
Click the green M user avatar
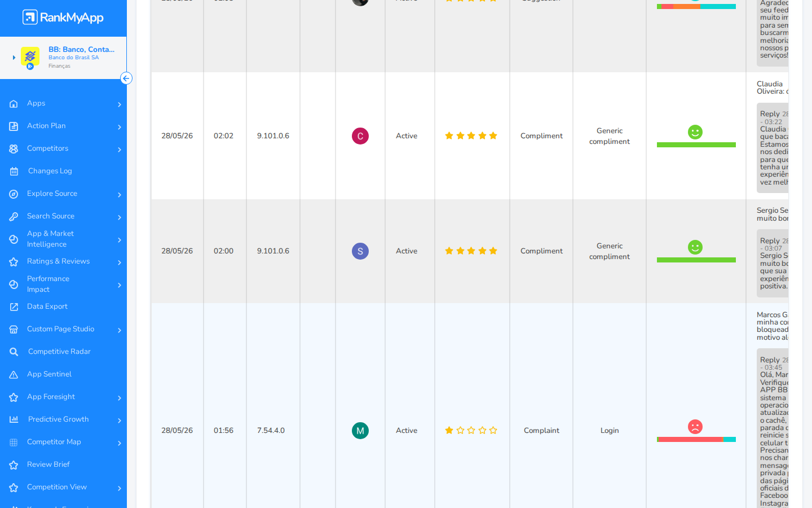[360, 431]
